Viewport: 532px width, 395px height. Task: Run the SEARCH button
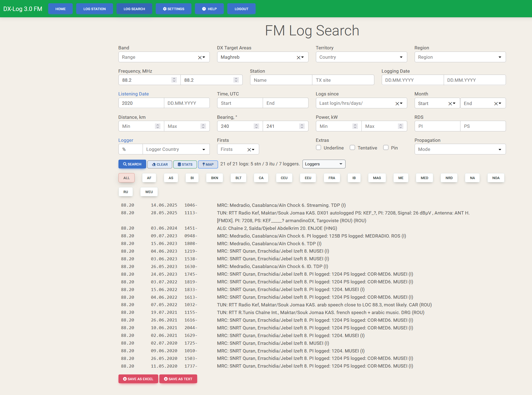132,164
